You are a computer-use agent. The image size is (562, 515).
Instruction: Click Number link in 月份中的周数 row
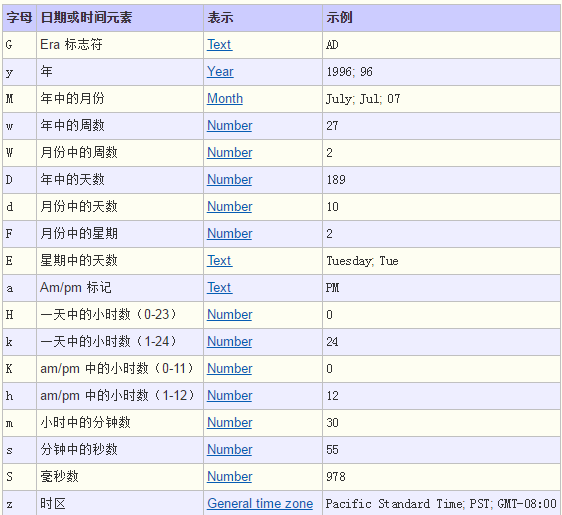coord(230,153)
